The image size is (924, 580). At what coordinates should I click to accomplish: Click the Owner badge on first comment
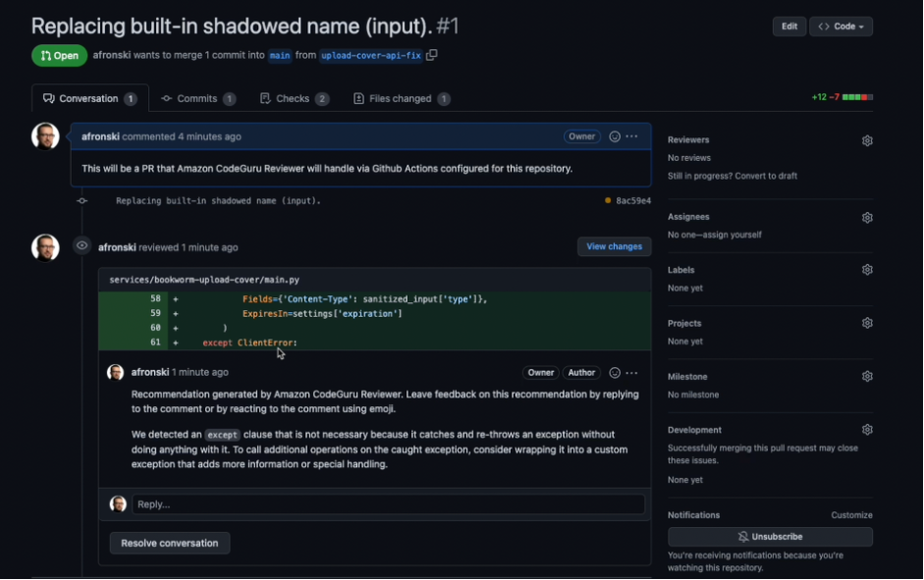tap(581, 136)
